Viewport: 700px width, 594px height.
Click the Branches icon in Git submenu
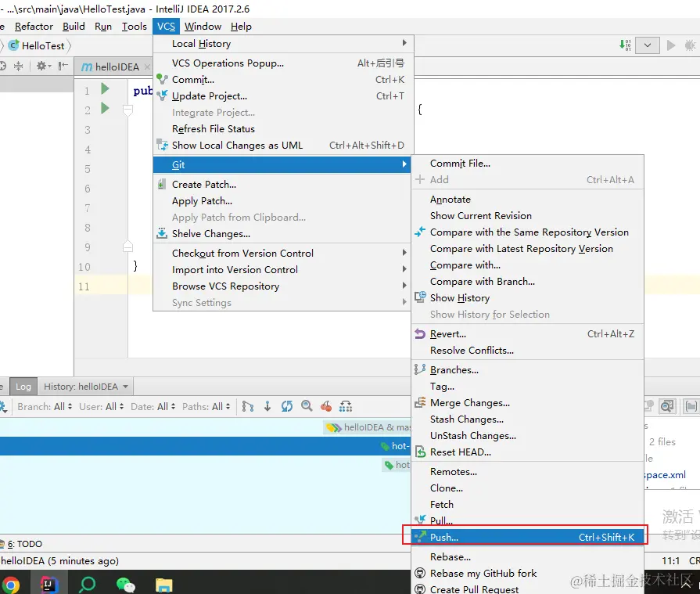(x=420, y=369)
